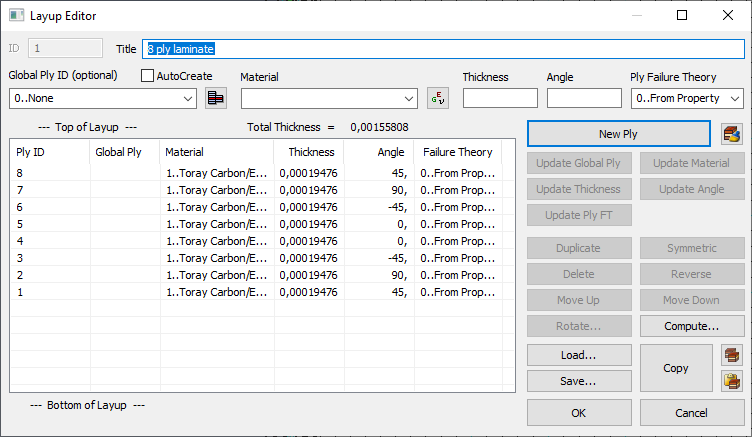The width and height of the screenshot is (752, 437).
Task: Click the Update Angle button
Action: coord(692,189)
